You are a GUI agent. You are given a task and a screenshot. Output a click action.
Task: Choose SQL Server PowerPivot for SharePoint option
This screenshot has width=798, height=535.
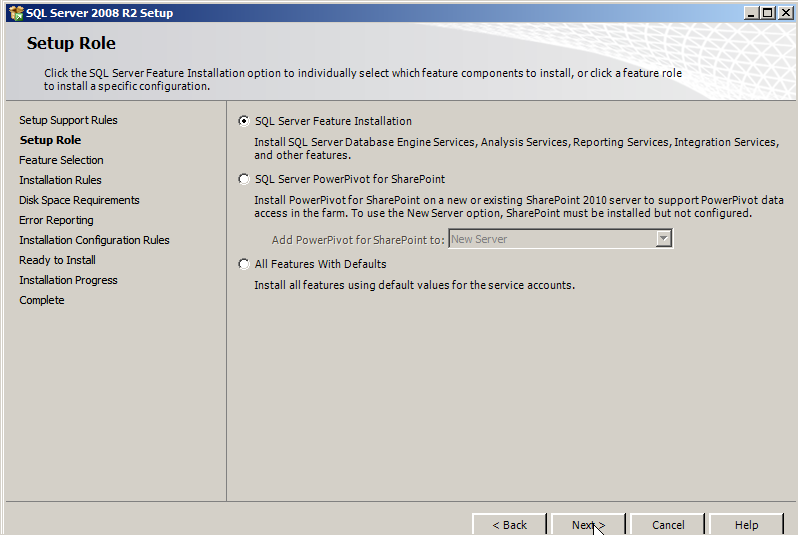tap(244, 179)
